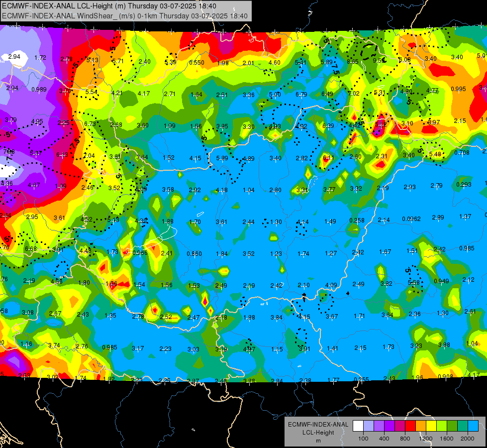Click the lime green legend swatch
The width and height of the screenshot is (487, 448).
[441, 426]
